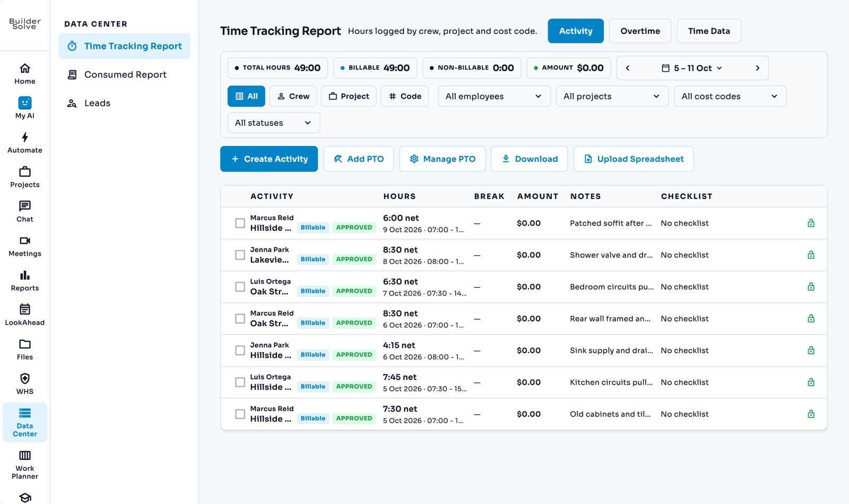This screenshot has width=849, height=504.
Task: Click the Manage PTO button
Action: (443, 159)
